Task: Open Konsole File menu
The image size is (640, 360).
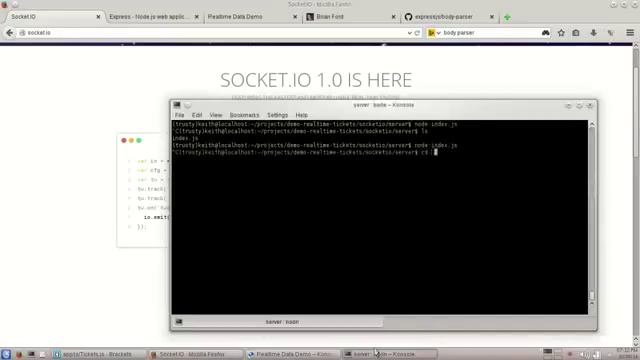Action: [x=179, y=115]
